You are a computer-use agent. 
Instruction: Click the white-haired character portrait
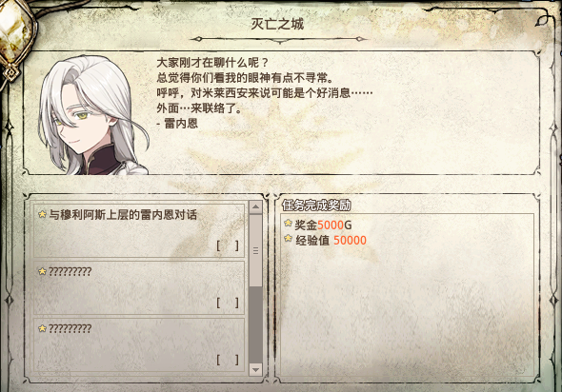click(x=93, y=115)
